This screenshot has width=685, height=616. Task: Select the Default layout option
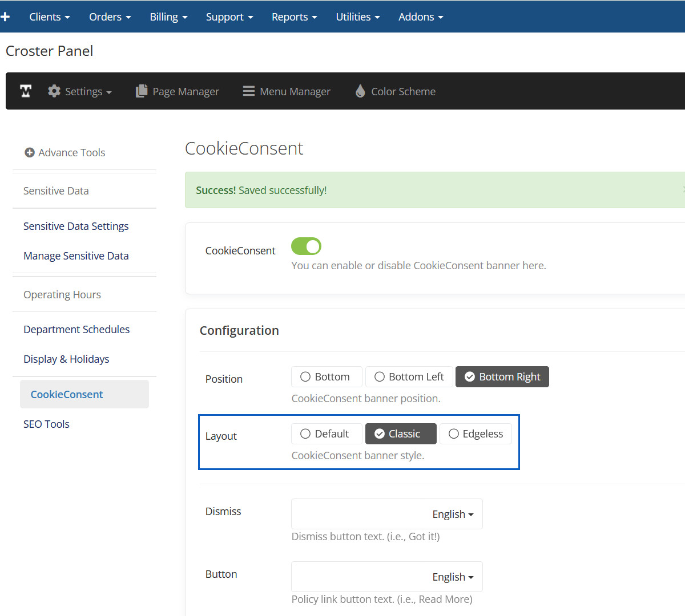click(x=326, y=434)
